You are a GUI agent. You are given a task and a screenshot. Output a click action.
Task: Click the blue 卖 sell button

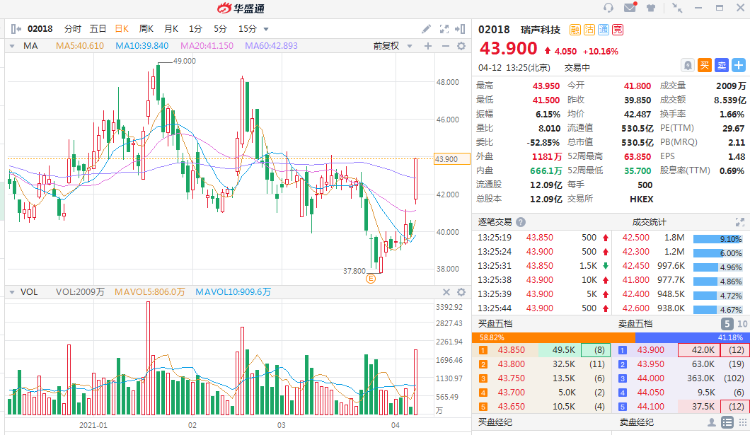(x=721, y=65)
